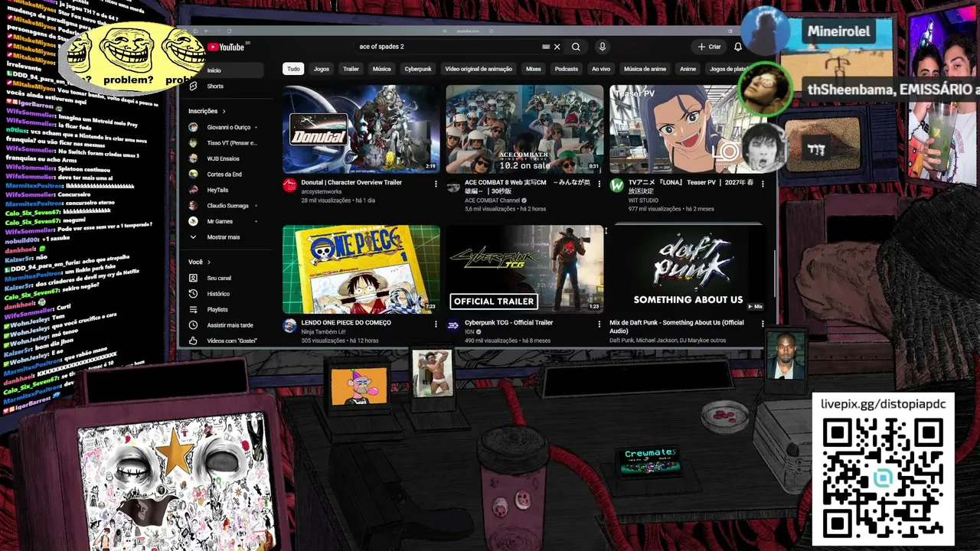This screenshot has height=551, width=980.
Task: Select the Música filter chip
Action: 381,69
